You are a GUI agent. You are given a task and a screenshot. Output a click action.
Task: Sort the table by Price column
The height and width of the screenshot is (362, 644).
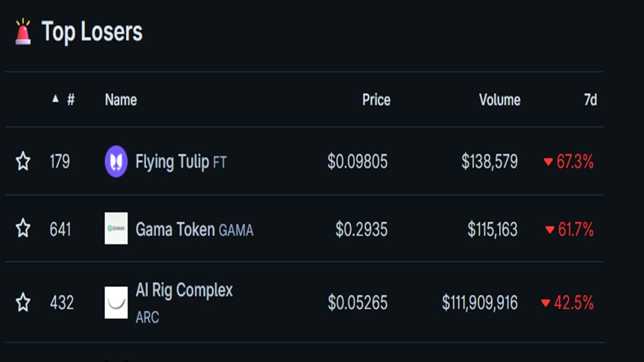pyautogui.click(x=376, y=100)
